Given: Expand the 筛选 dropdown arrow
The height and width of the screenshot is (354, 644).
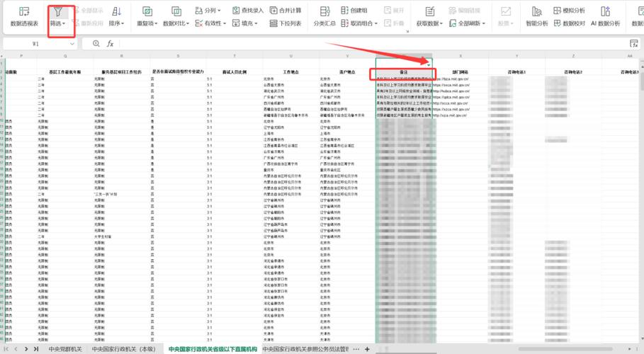Looking at the screenshot, I should click(x=64, y=24).
